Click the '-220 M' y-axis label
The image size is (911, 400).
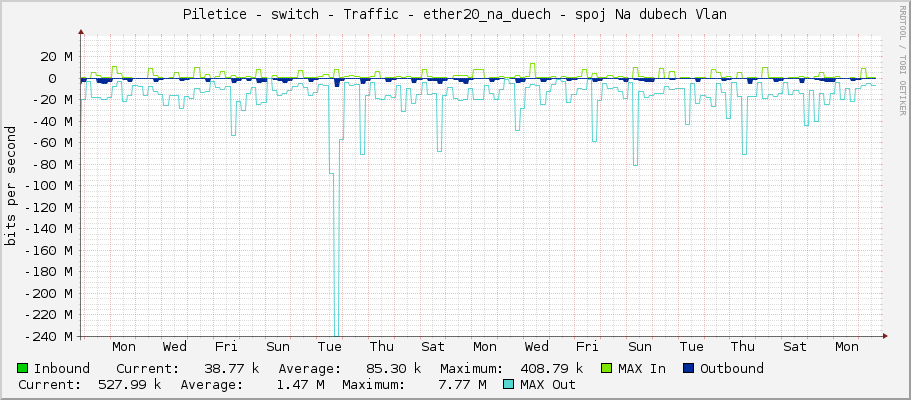click(49, 315)
